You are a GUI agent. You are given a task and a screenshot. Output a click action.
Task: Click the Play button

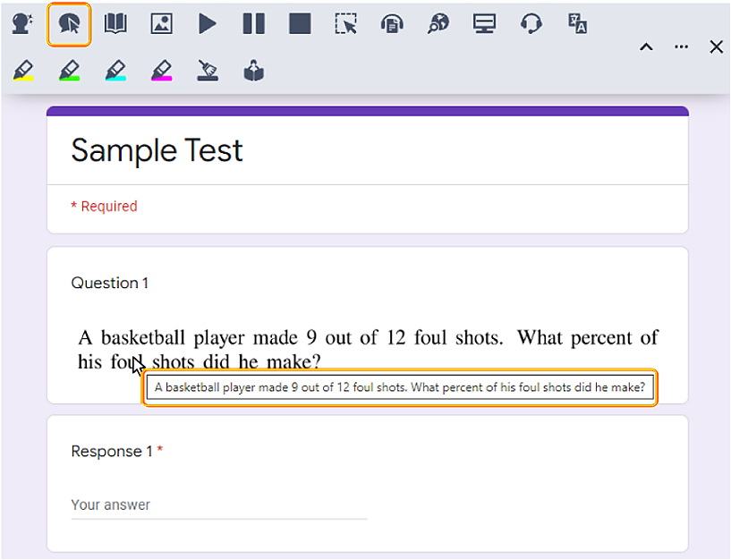[x=208, y=23]
